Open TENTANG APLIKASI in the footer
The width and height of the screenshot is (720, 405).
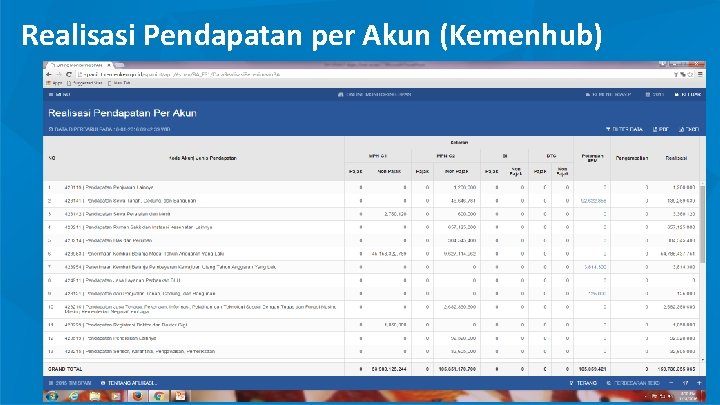(129, 383)
